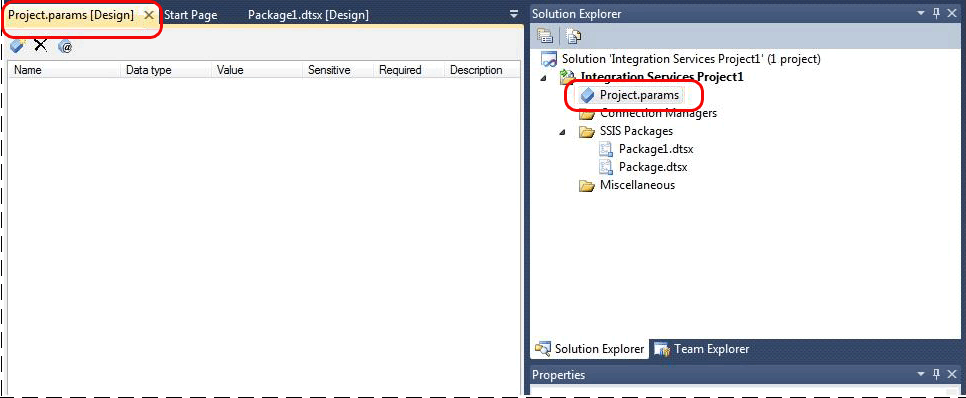Select Project.params in Solution Explorer

point(639,95)
